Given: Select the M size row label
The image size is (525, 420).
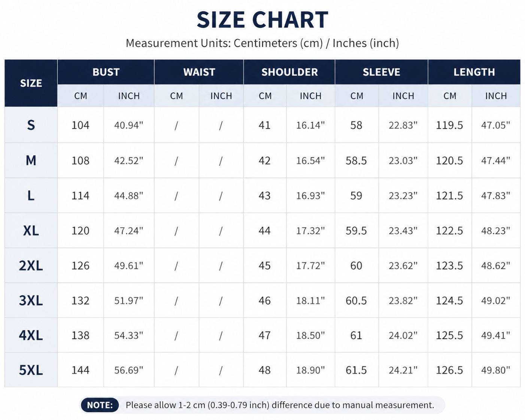Looking at the screenshot, I should [31, 160].
